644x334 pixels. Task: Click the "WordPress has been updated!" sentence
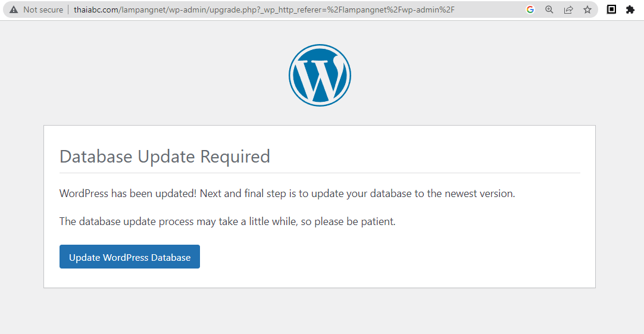click(x=128, y=193)
